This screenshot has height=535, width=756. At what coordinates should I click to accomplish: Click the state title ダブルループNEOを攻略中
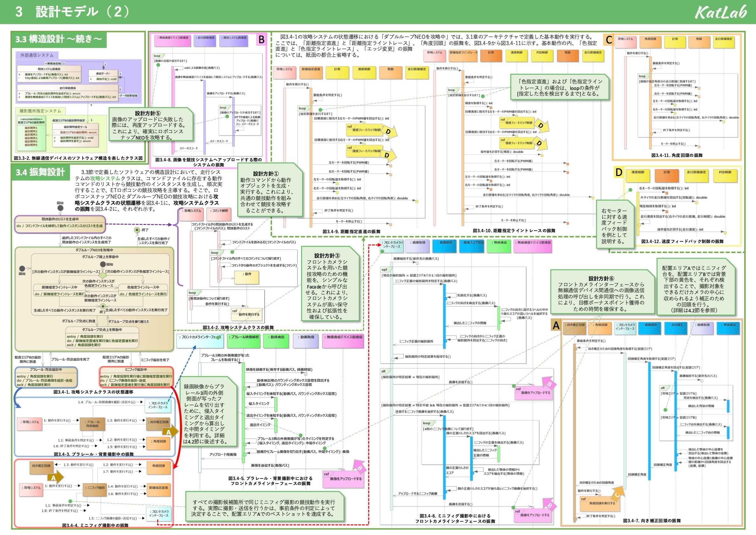pyautogui.click(x=94, y=250)
